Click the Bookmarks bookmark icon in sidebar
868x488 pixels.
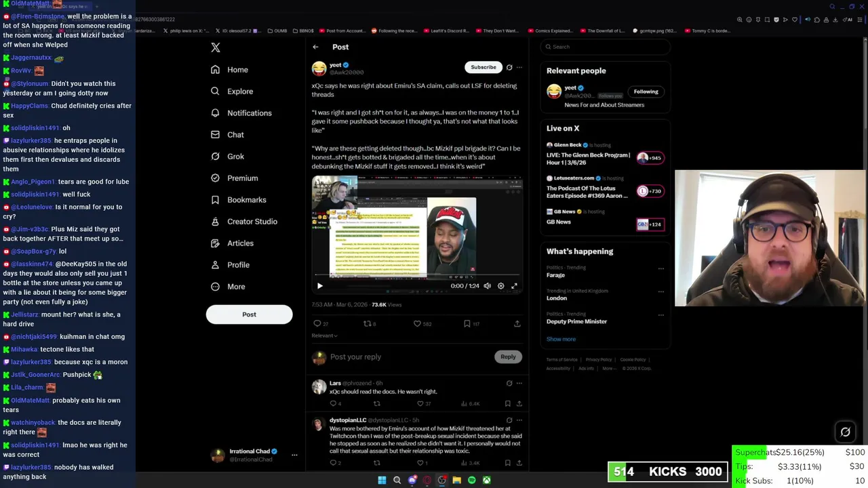(215, 200)
